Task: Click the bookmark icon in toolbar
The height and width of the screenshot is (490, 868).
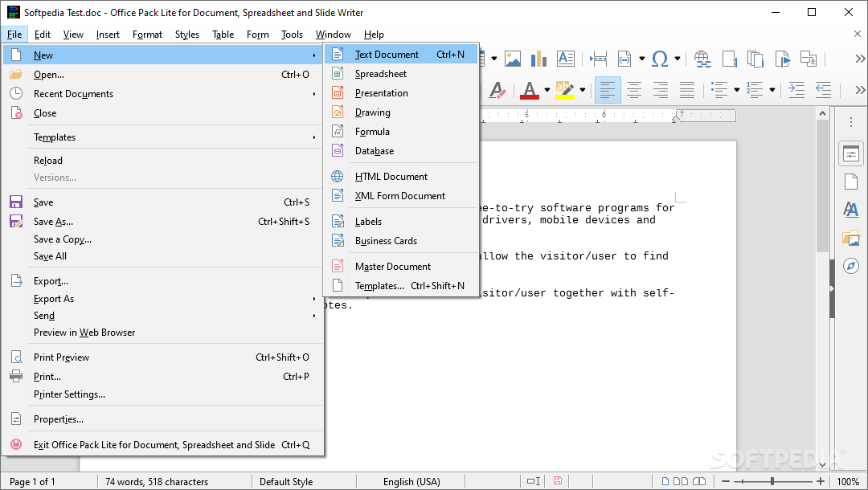Action: click(x=782, y=59)
